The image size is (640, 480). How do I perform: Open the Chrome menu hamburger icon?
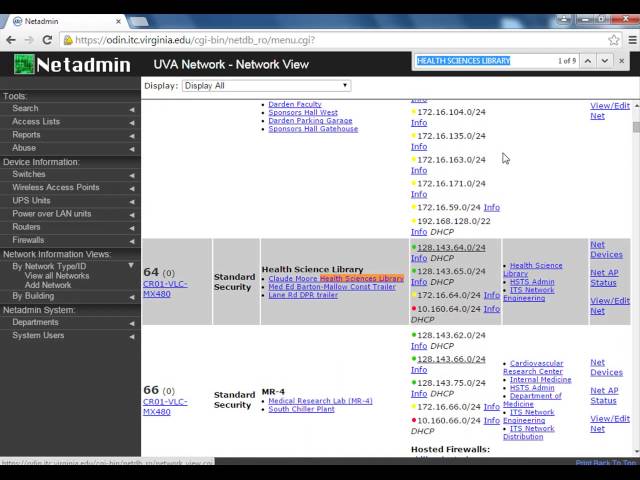[632, 40]
